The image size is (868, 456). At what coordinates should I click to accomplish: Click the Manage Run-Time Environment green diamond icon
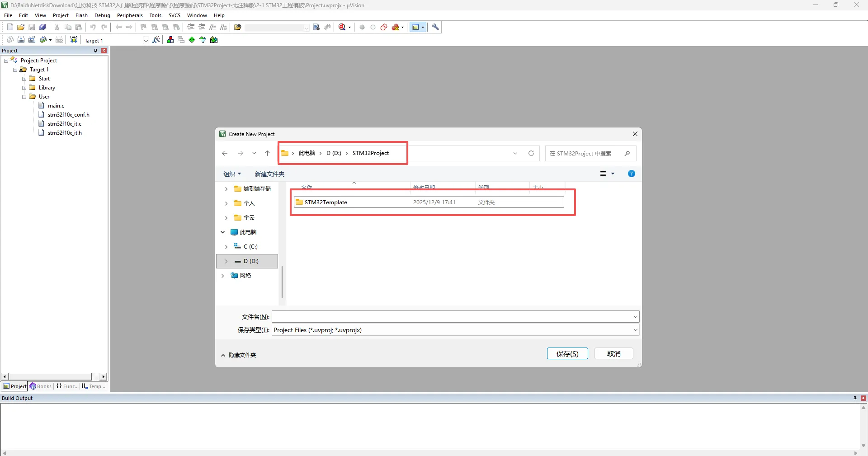point(192,40)
